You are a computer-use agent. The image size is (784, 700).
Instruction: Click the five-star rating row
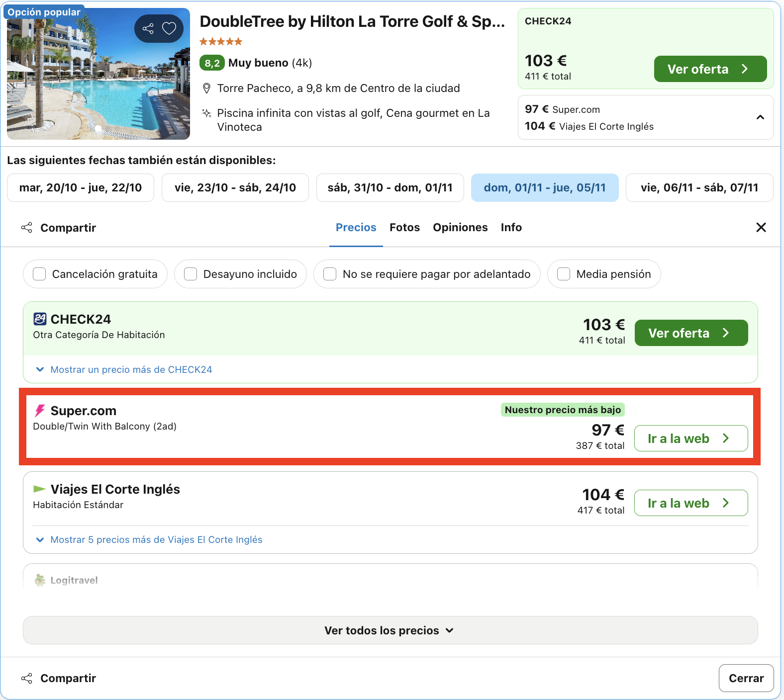tap(221, 42)
